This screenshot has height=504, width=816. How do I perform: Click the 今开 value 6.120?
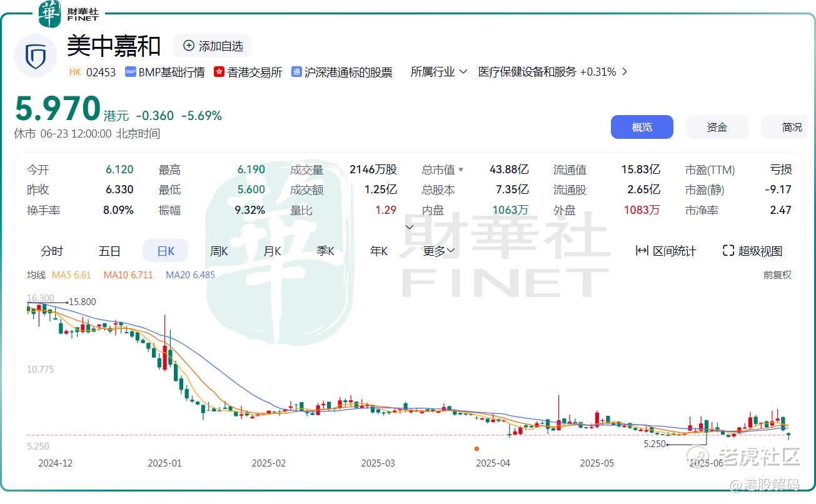[x=119, y=169]
